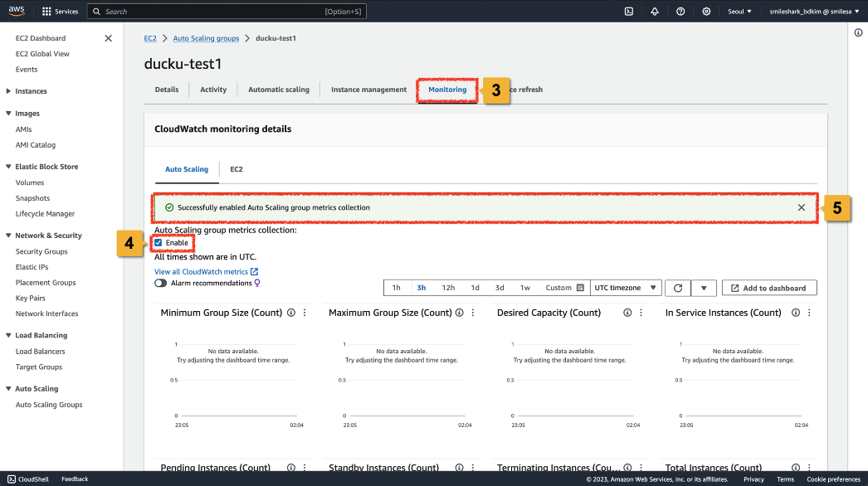Switch to the Automatic scaling tab

[279, 90]
